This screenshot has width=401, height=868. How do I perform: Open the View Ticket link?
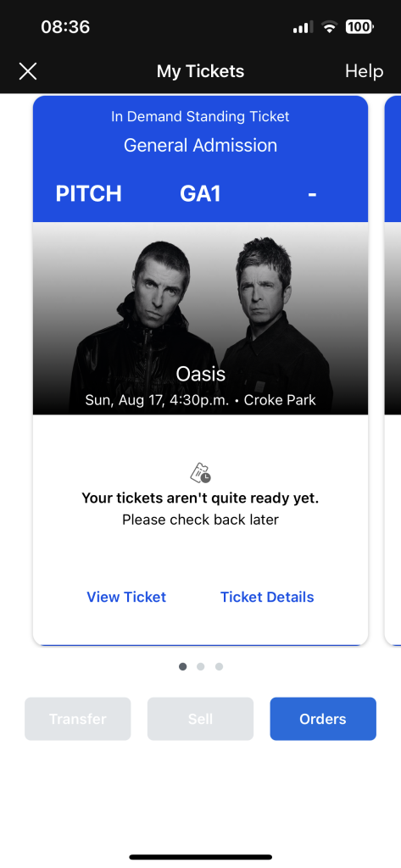pyautogui.click(x=126, y=597)
